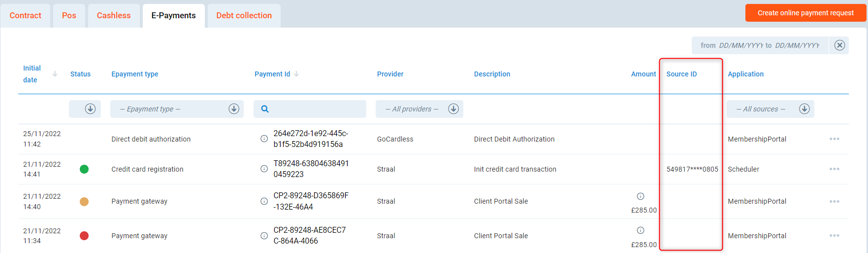Click the red status dot on last row

[84, 236]
